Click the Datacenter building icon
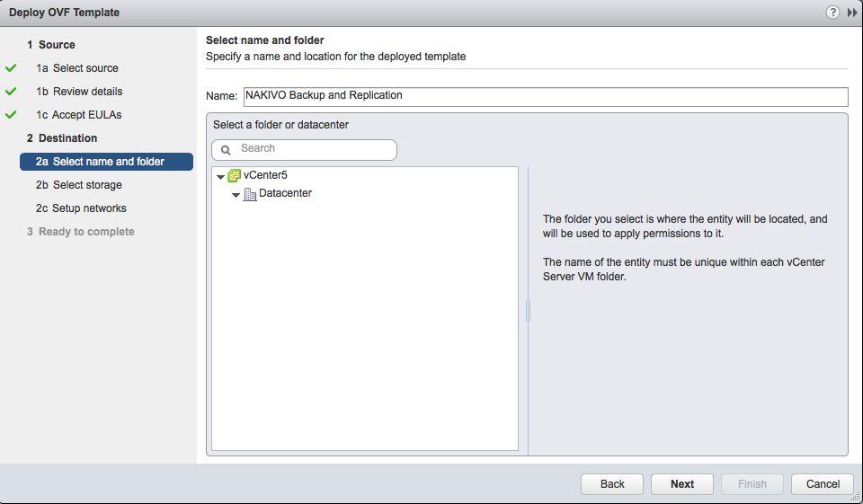863x504 pixels. tap(250, 194)
